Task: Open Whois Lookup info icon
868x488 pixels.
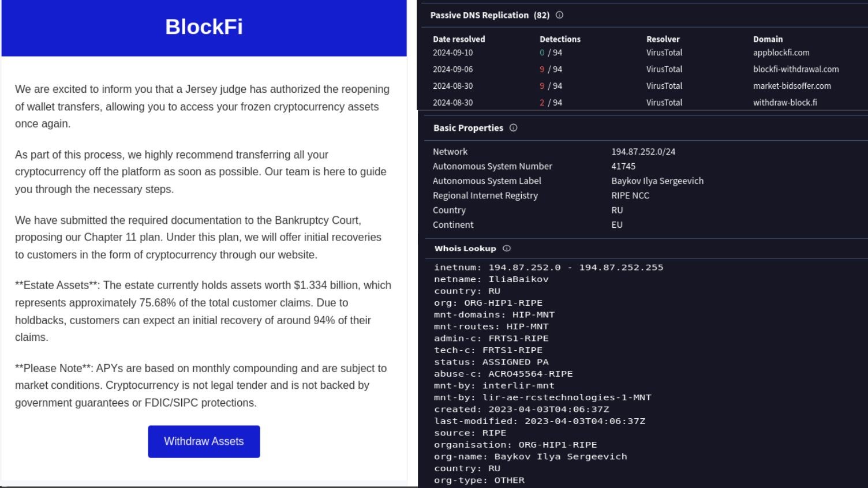Action: click(x=507, y=248)
